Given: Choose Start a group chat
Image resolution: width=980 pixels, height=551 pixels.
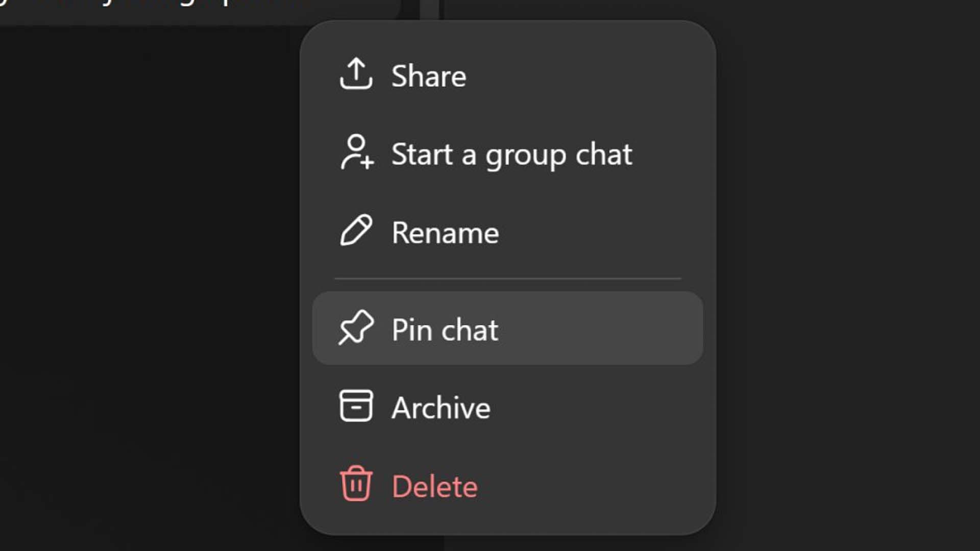Looking at the screenshot, I should coord(511,155).
